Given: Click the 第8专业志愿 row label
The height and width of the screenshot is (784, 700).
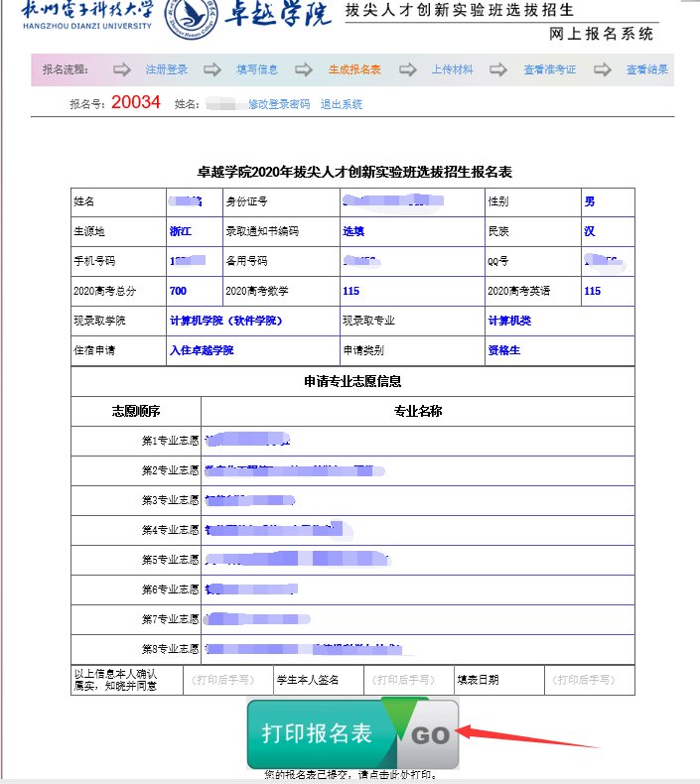Looking at the screenshot, I should click(170, 649).
